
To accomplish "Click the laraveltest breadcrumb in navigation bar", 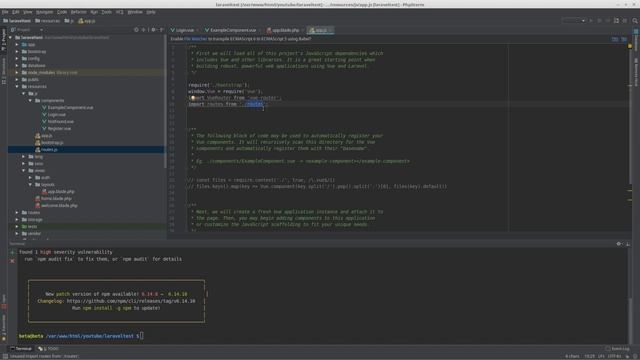I will [17, 21].
